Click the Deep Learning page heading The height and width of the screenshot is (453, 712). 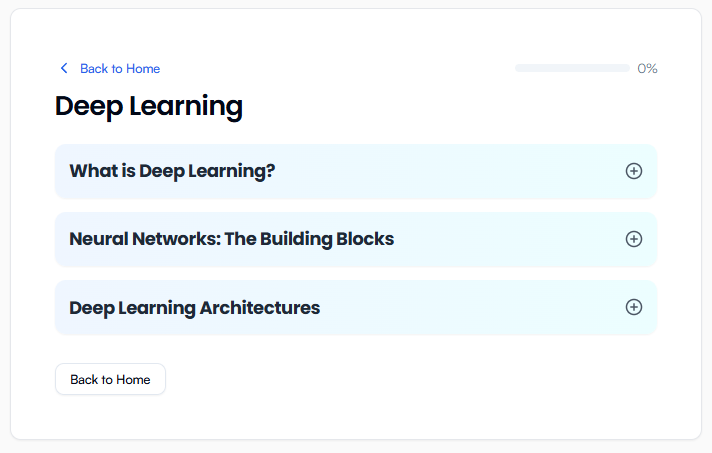pyautogui.click(x=148, y=106)
